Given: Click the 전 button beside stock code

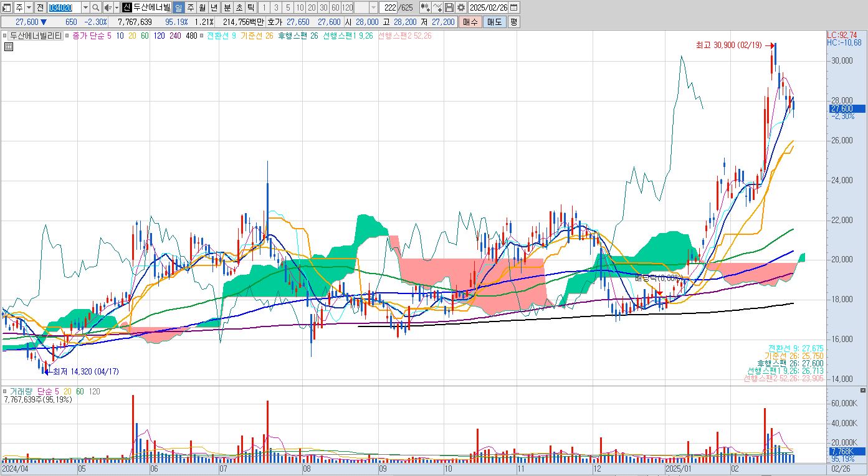Looking at the screenshot, I should [x=40, y=7].
